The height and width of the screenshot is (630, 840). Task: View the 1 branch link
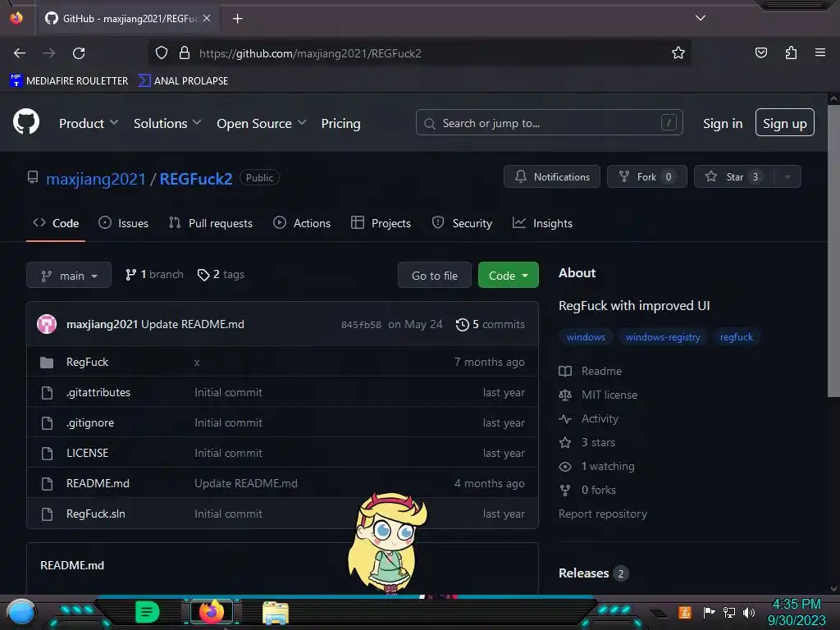[154, 274]
